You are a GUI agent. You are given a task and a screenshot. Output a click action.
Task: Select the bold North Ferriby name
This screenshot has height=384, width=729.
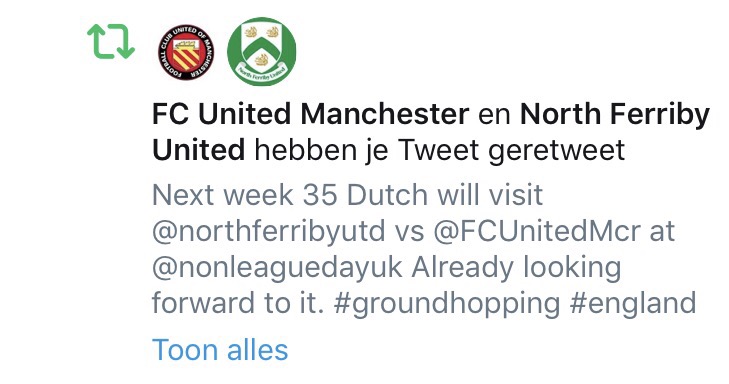[x=615, y=114]
